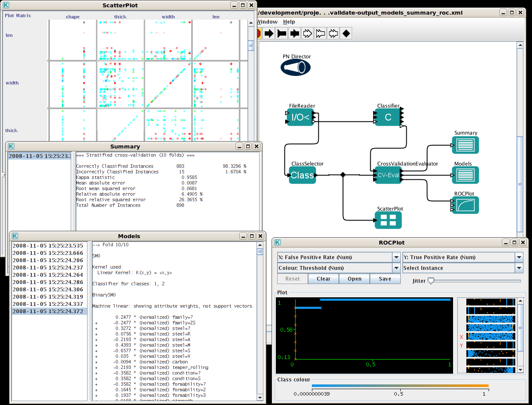Open the Help menu
This screenshot has width=532, height=405.
[x=289, y=22]
